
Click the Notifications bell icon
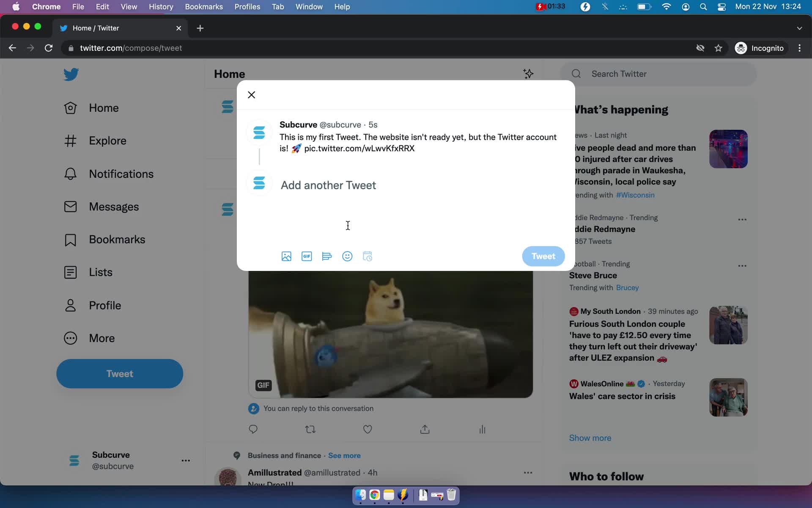pos(71,173)
